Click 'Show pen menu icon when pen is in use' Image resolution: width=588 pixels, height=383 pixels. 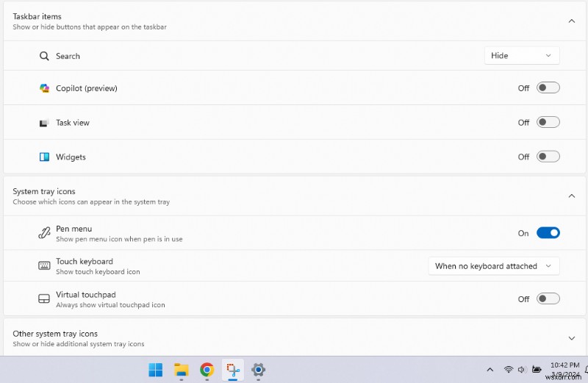click(119, 239)
